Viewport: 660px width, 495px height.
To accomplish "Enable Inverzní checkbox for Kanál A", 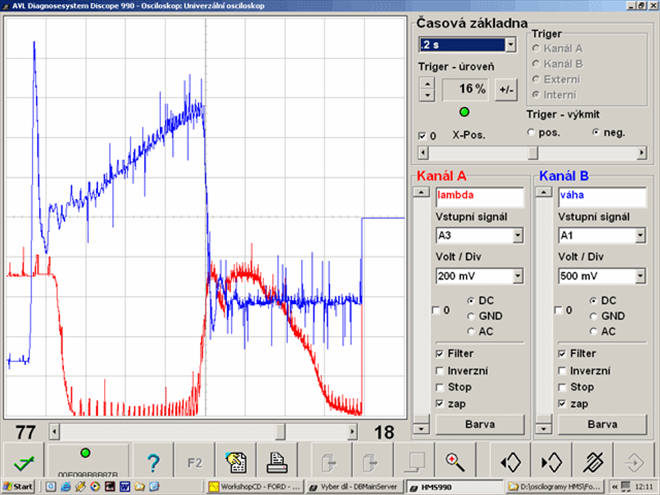I will [441, 370].
